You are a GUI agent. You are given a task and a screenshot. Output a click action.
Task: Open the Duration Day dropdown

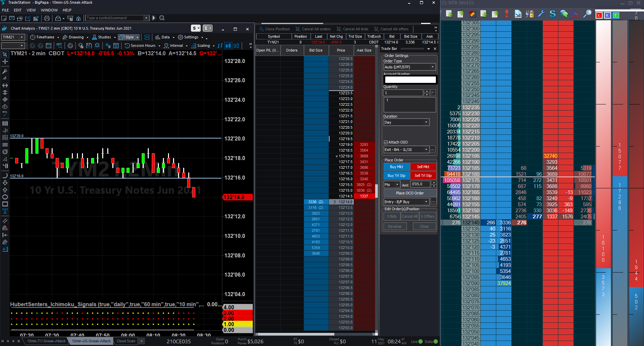(406, 122)
